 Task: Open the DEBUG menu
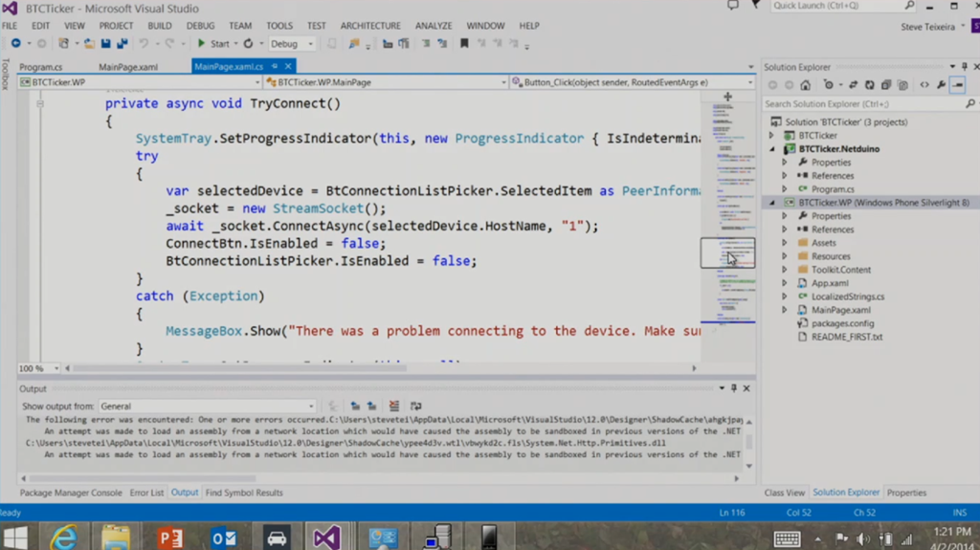point(200,26)
